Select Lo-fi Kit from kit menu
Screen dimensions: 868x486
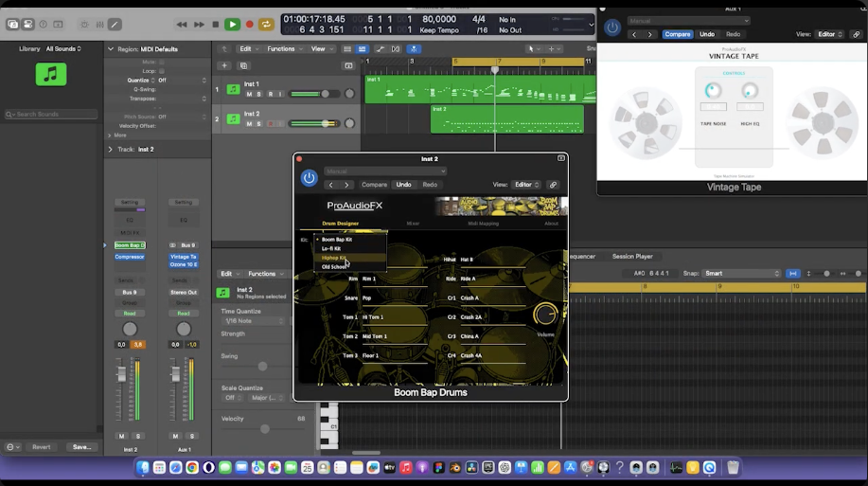(x=331, y=249)
